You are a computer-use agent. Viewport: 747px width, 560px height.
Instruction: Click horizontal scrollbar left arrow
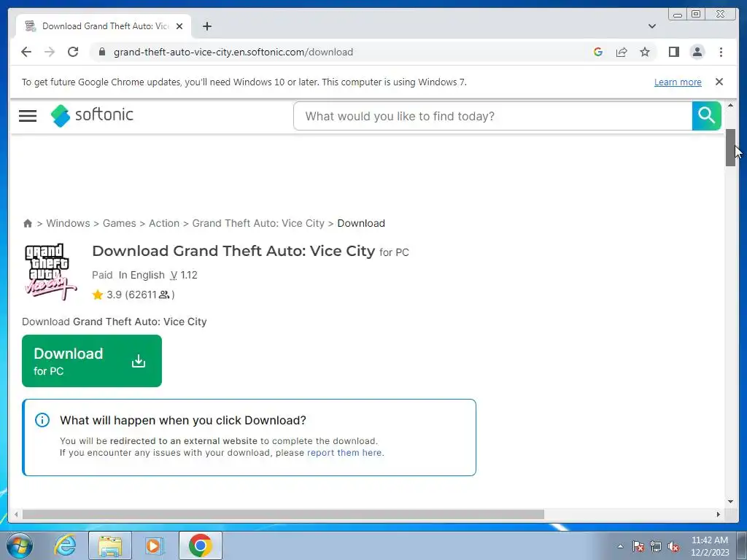coord(17,514)
